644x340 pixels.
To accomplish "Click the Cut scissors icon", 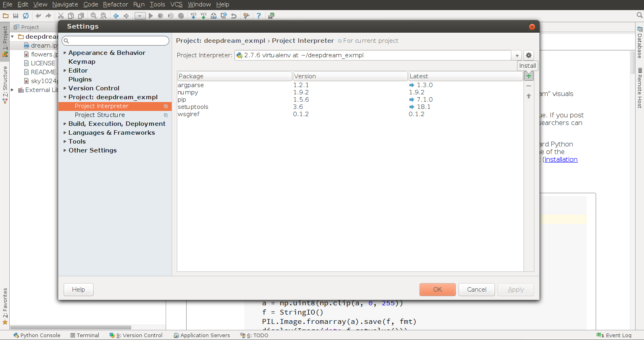I will (61, 16).
